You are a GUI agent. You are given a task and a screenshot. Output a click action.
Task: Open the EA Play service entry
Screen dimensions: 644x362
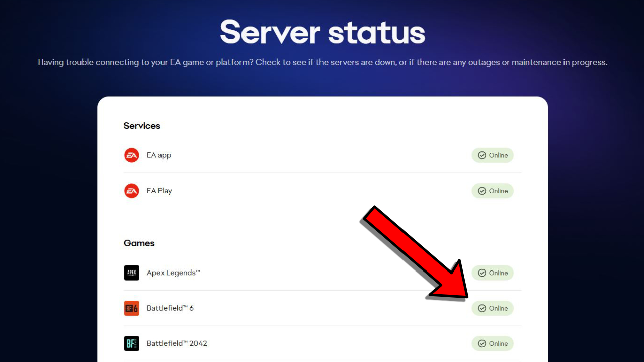(159, 191)
